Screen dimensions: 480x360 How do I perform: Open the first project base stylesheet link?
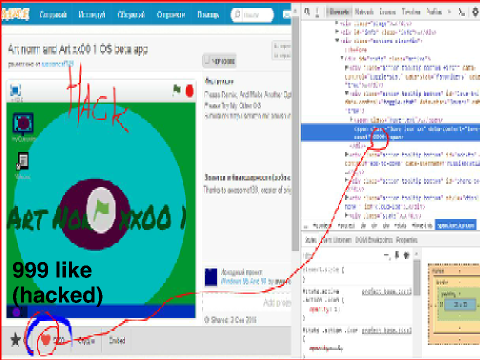tap(387, 292)
